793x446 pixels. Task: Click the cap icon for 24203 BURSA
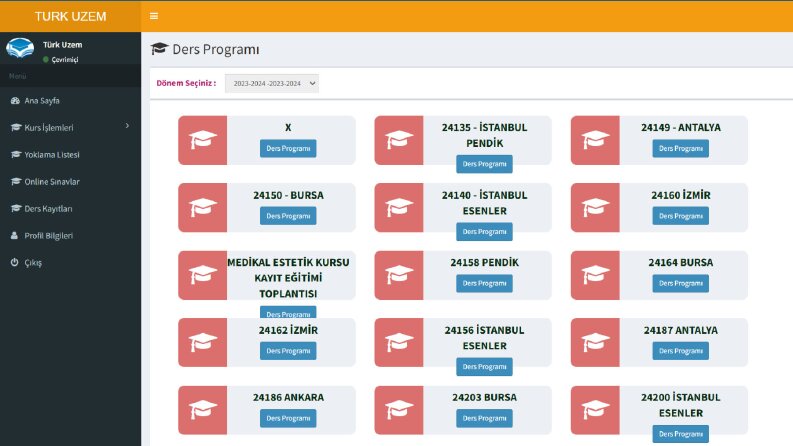pos(399,410)
